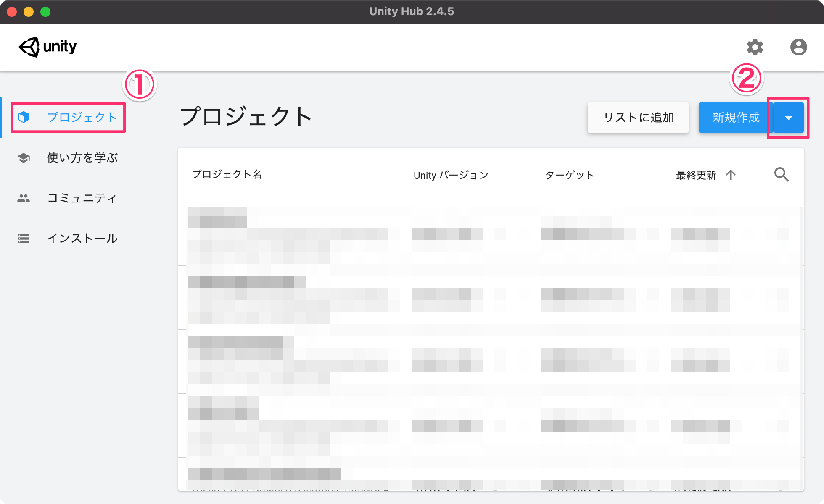Image resolution: width=824 pixels, height=504 pixels.
Task: Close the Unity Hub window
Action: (x=12, y=12)
